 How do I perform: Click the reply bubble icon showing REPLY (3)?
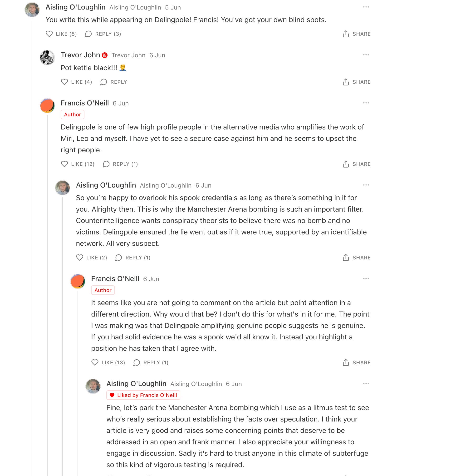[88, 34]
